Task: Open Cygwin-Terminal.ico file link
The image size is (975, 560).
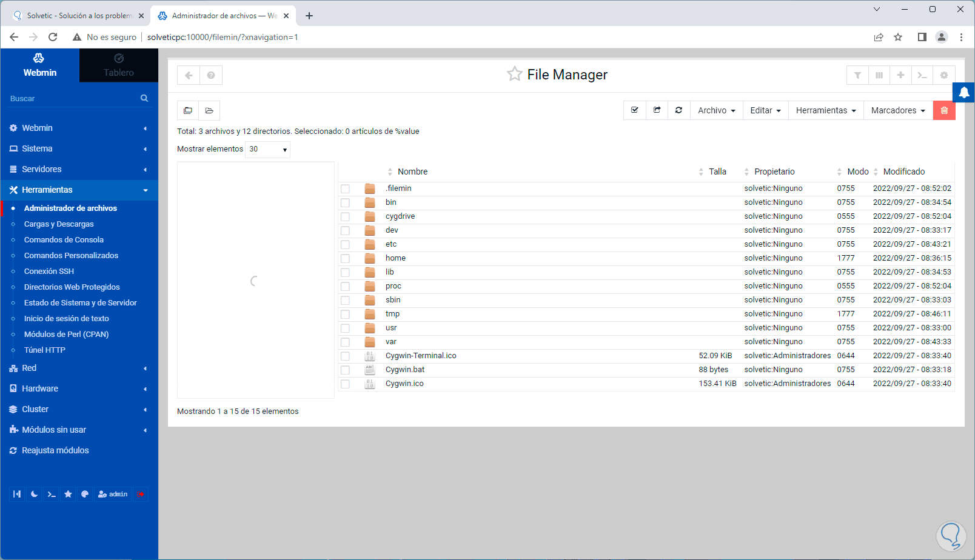Action: tap(421, 356)
